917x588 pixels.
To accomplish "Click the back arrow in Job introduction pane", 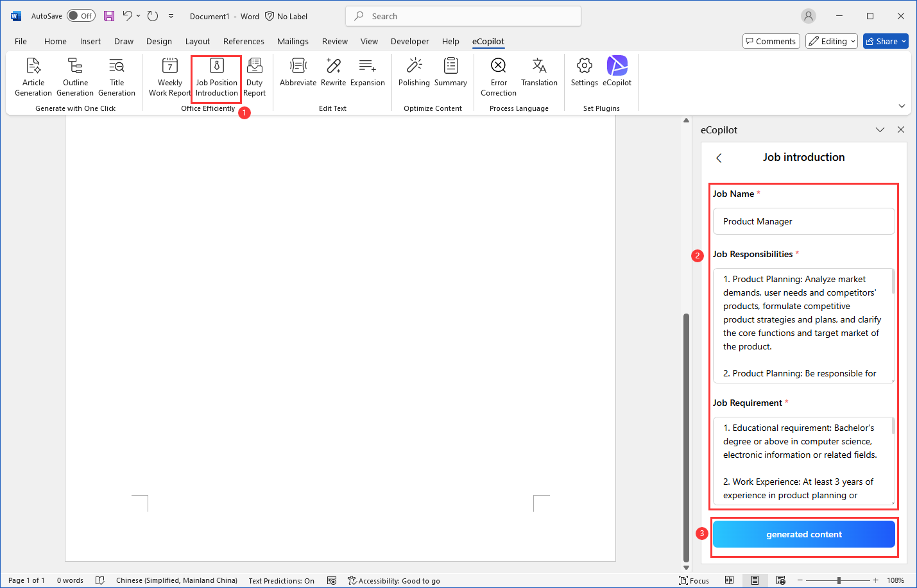I will pyautogui.click(x=719, y=157).
